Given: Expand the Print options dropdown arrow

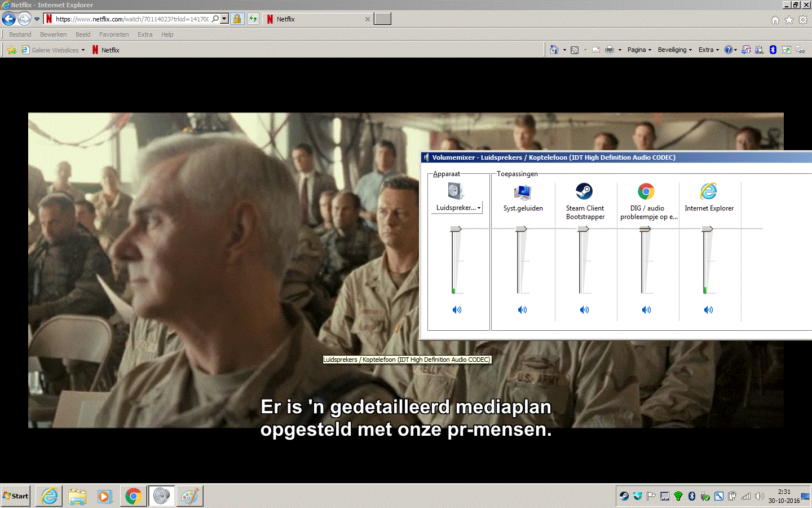Looking at the screenshot, I should (620, 50).
